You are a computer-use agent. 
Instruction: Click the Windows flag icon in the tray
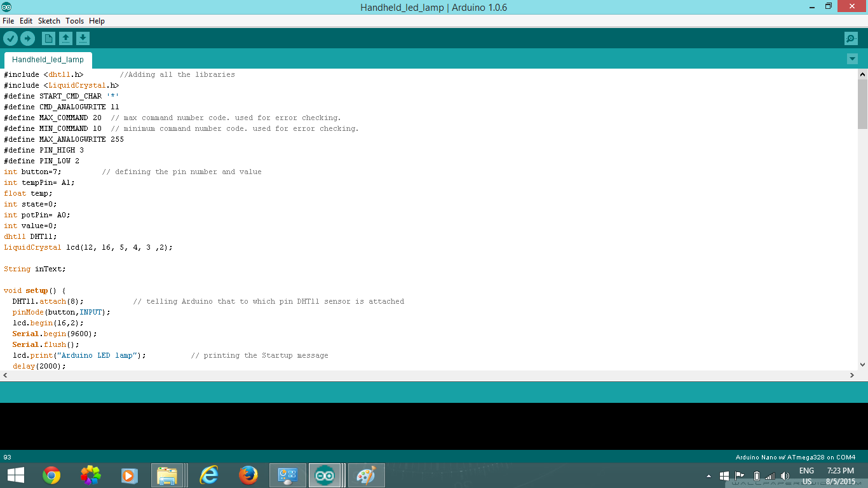click(x=724, y=475)
